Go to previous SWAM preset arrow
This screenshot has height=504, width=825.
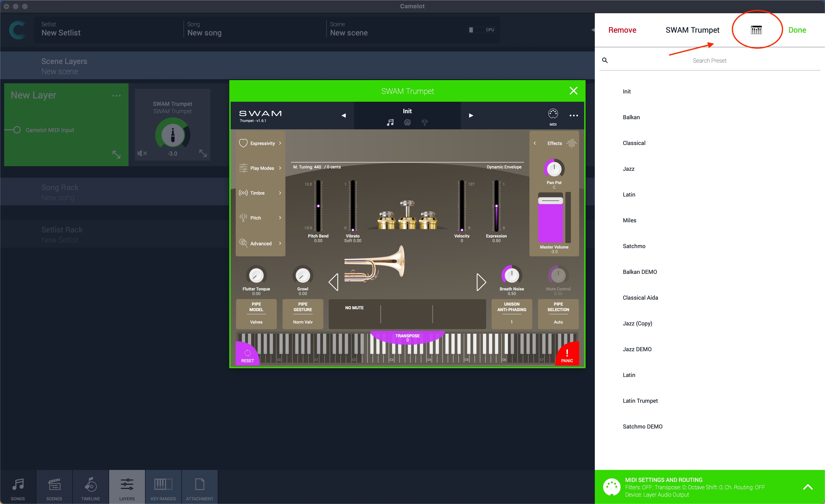pos(343,116)
